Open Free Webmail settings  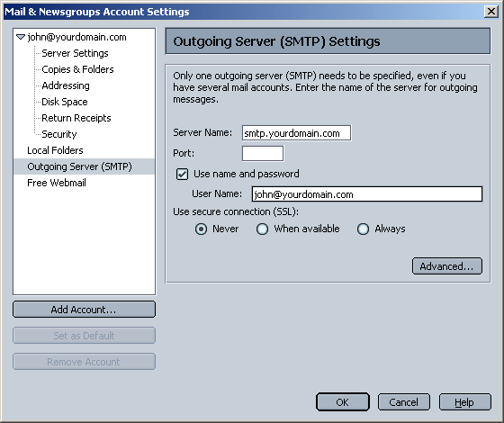[57, 183]
